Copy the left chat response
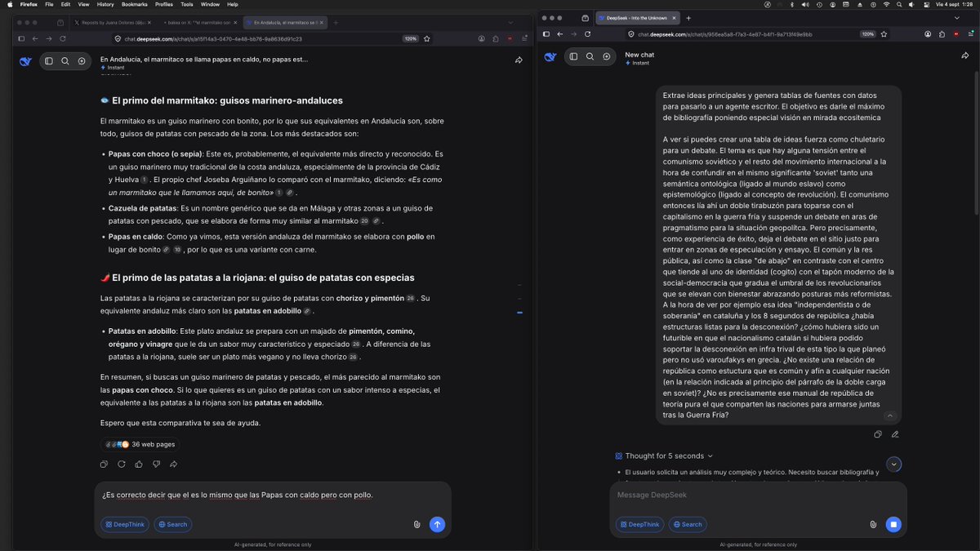This screenshot has height=551, width=980. (x=104, y=464)
